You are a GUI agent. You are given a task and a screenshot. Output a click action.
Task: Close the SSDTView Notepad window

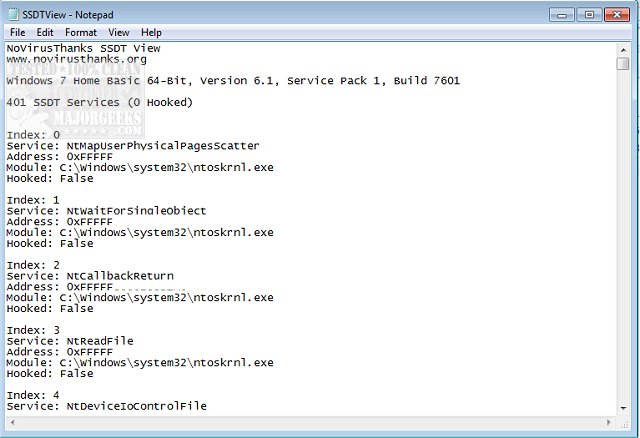[617, 15]
